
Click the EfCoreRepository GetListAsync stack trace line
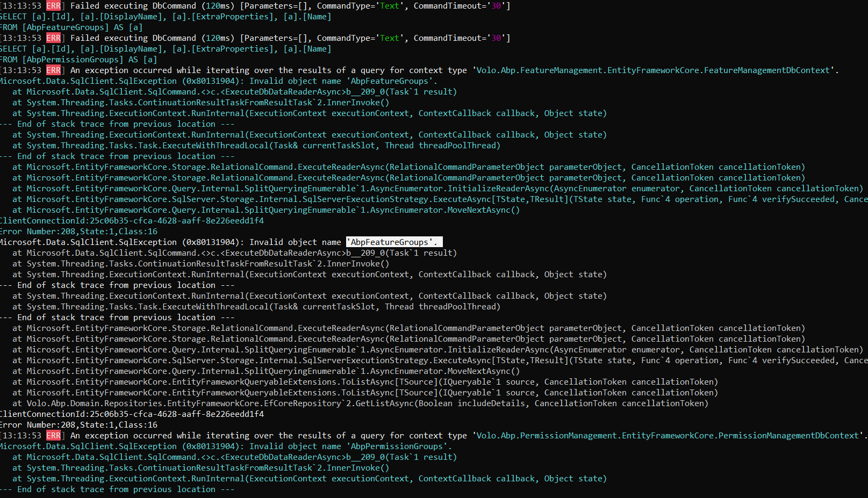[x=360, y=403]
